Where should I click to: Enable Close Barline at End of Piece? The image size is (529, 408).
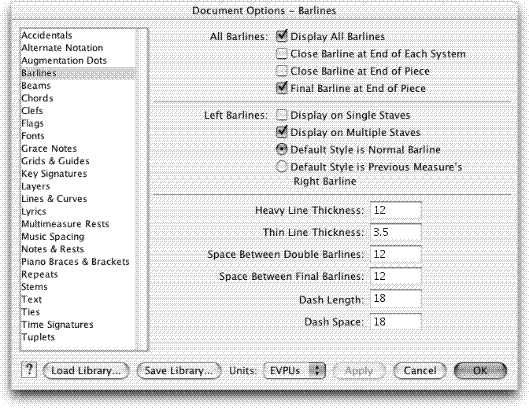pyautogui.click(x=282, y=71)
